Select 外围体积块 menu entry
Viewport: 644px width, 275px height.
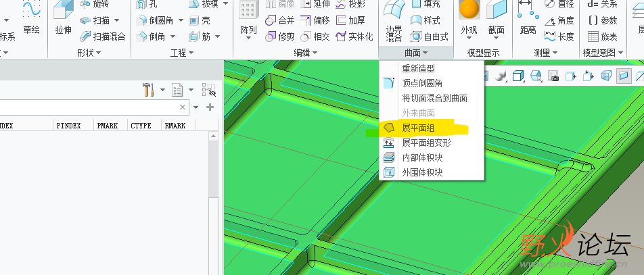(432, 172)
